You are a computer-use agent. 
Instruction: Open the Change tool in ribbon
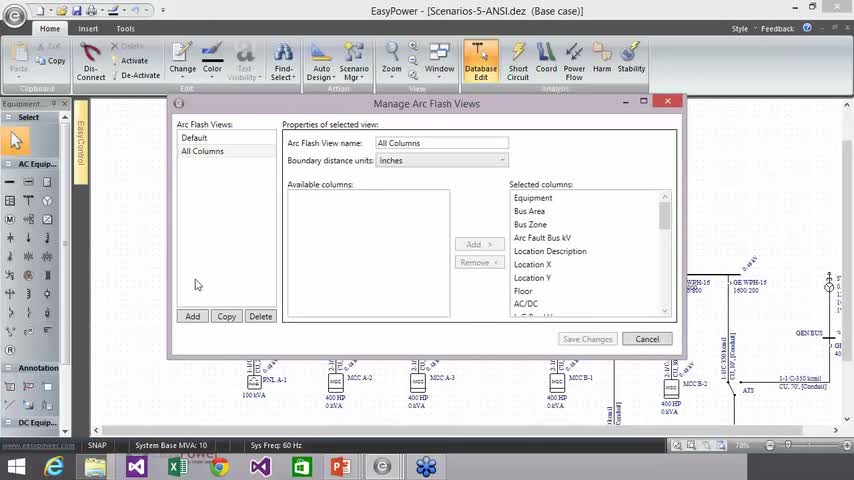[x=182, y=60]
